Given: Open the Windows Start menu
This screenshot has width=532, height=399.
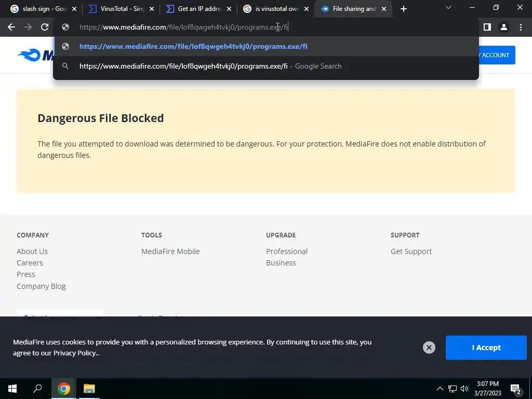Looking at the screenshot, I should click(x=12, y=389).
